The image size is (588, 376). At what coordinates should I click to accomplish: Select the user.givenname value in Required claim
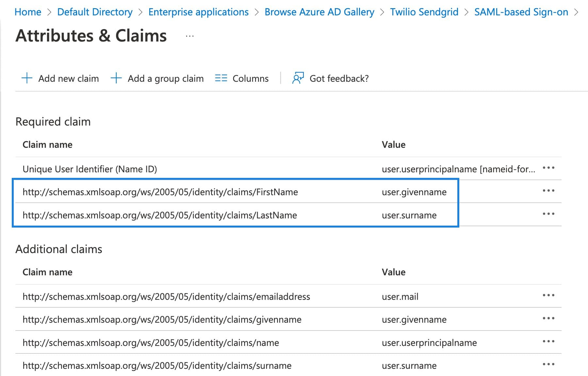pyautogui.click(x=414, y=192)
